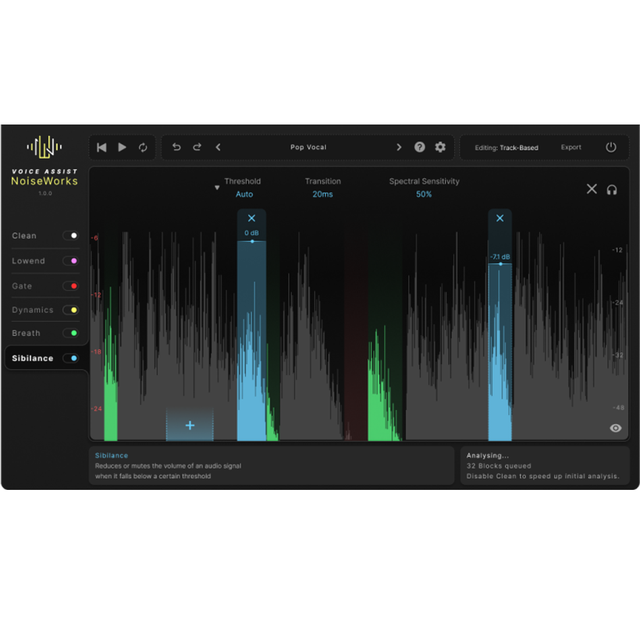Screen dimensions: 640x640
Task: Click the Sibilance description heading
Action: point(111,456)
